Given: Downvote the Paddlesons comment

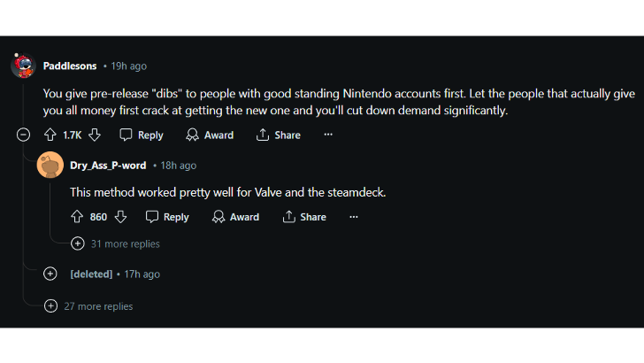Looking at the screenshot, I should click(95, 135).
